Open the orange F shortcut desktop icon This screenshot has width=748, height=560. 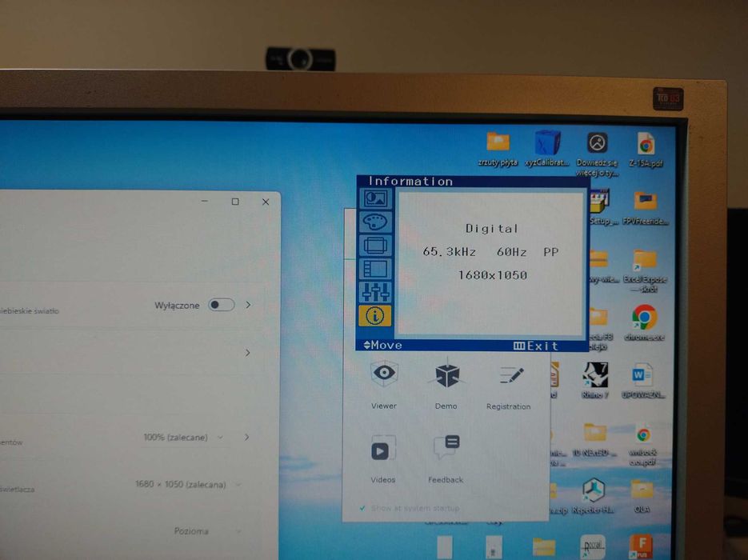[x=641, y=546]
